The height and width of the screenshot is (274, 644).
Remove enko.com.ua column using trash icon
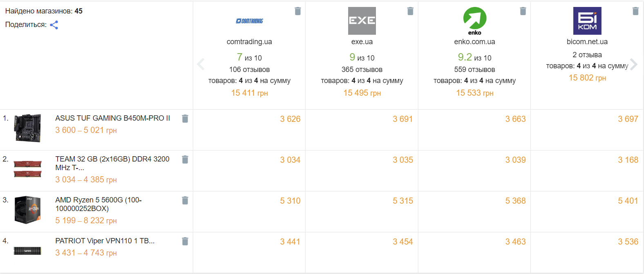pyautogui.click(x=523, y=11)
